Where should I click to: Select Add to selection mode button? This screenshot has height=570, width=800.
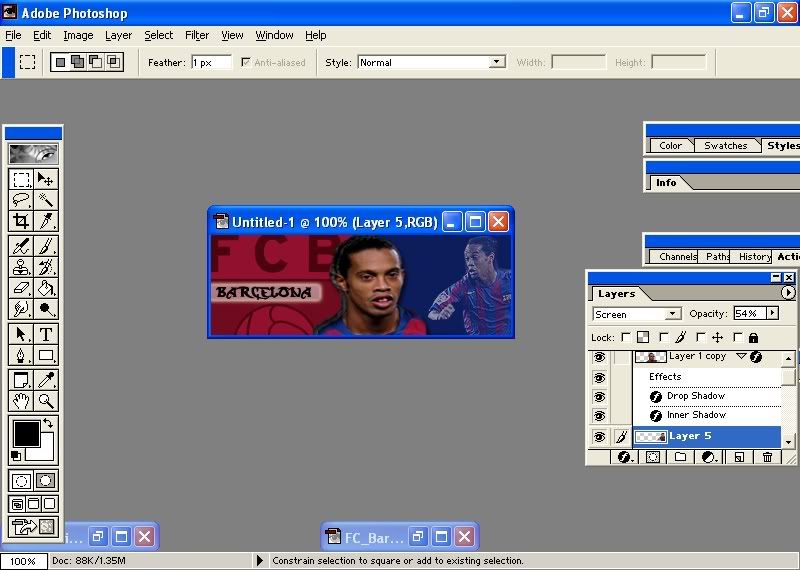(78, 62)
